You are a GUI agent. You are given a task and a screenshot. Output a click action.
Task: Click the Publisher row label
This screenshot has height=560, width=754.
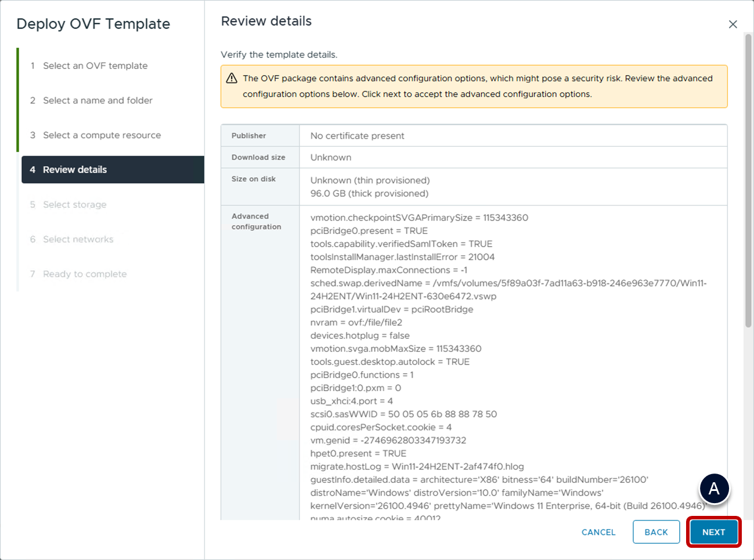point(248,136)
